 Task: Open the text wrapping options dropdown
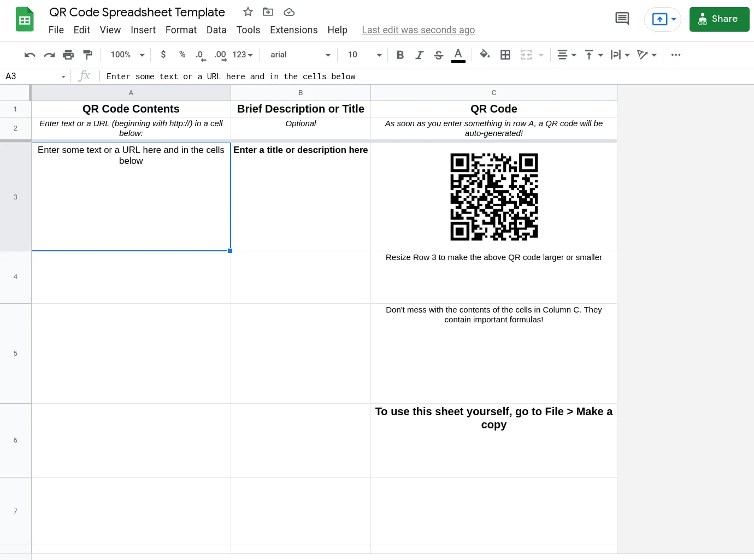point(620,55)
